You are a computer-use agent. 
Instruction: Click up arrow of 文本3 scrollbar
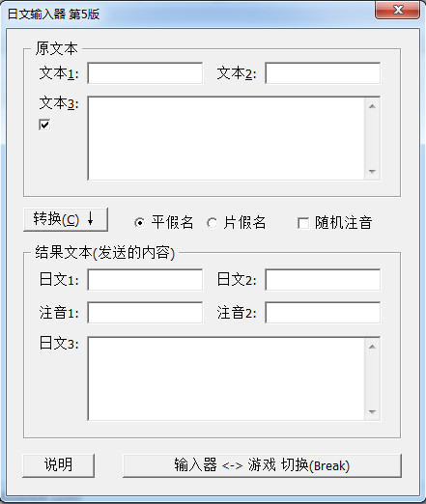(372, 106)
